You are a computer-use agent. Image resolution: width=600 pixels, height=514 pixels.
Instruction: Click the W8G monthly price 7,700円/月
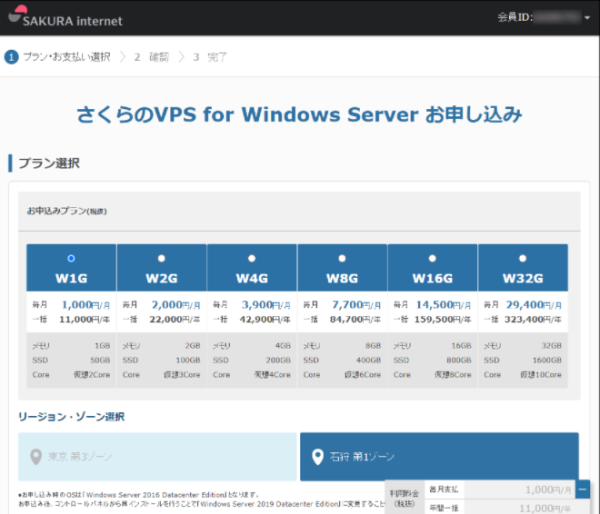tap(356, 305)
